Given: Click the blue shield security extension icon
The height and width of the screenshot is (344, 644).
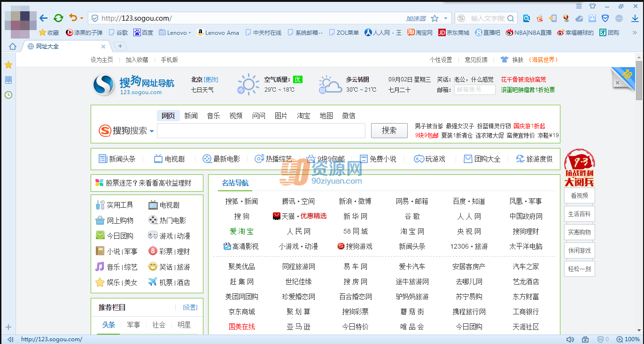Looking at the screenshot, I should point(605,18).
